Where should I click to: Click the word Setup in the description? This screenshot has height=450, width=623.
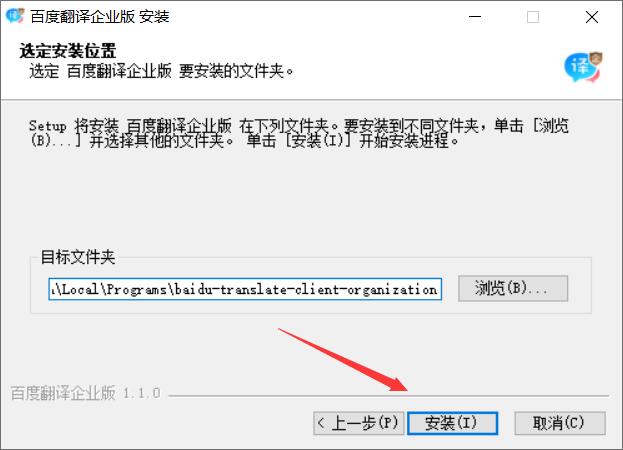47,126
